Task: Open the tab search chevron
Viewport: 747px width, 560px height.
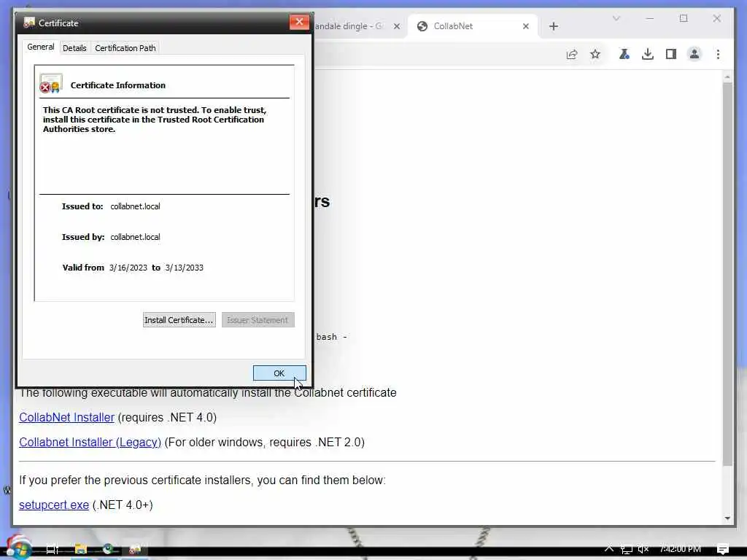Action: (x=616, y=18)
